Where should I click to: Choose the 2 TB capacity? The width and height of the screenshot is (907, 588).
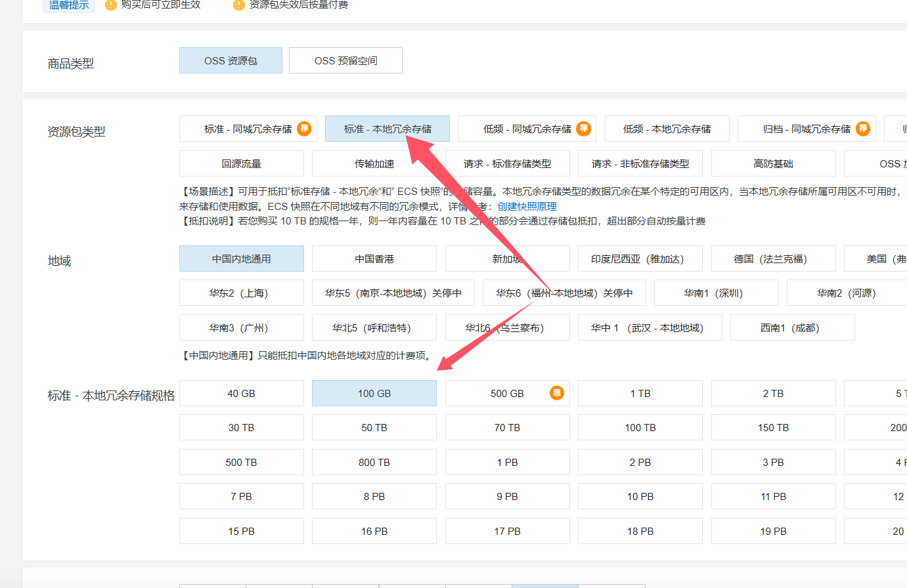point(774,393)
